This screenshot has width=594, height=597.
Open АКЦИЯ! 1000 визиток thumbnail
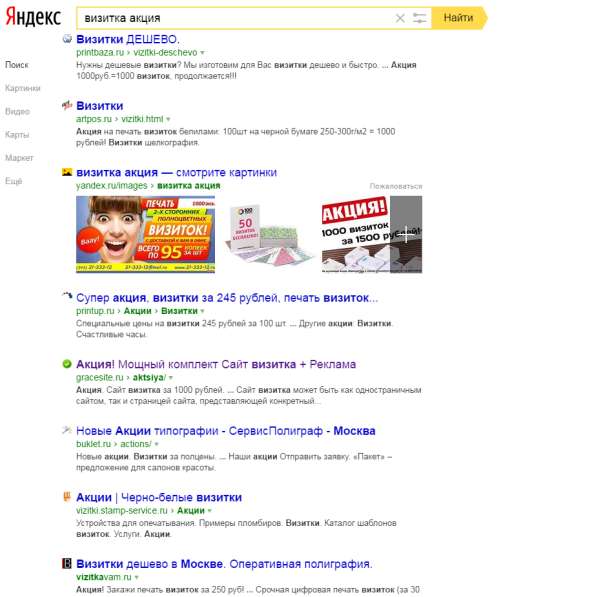click(x=356, y=234)
